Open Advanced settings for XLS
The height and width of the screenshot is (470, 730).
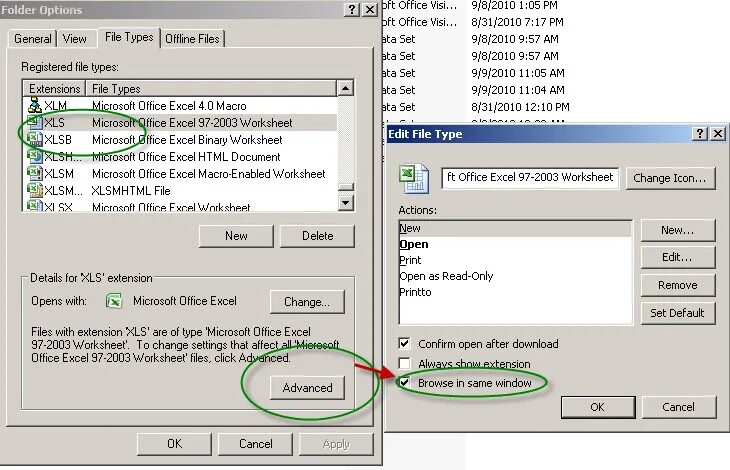tap(307, 388)
